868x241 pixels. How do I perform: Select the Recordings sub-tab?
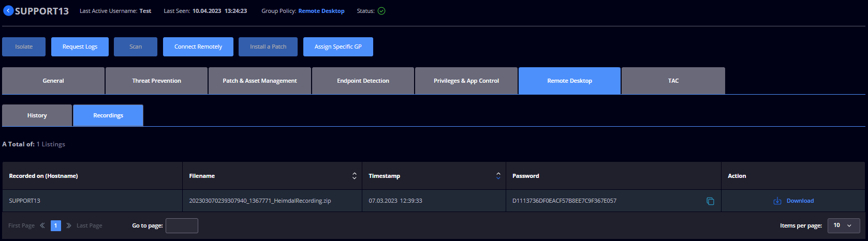point(108,115)
